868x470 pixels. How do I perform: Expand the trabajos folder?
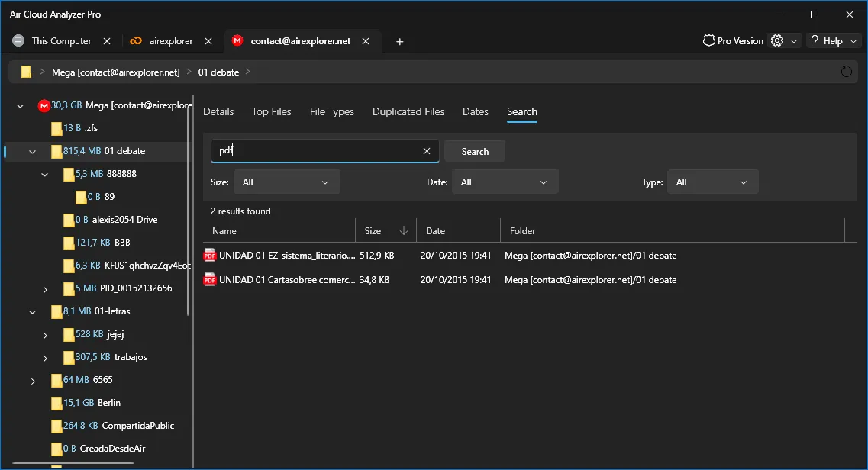pyautogui.click(x=45, y=358)
